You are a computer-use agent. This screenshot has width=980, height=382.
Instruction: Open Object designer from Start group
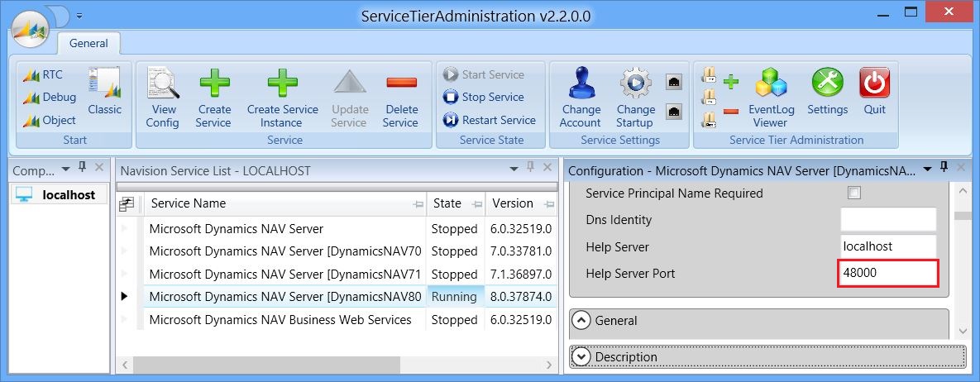50,120
